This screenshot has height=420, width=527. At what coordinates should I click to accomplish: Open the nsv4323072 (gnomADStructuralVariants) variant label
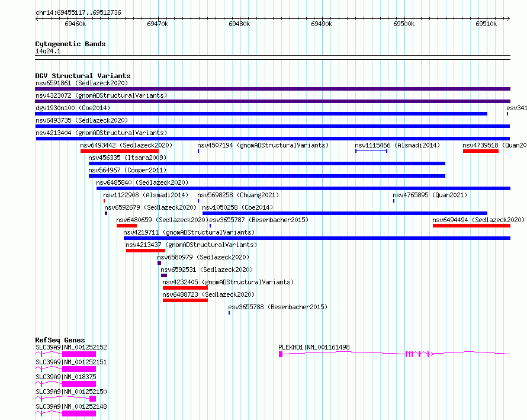(x=101, y=95)
